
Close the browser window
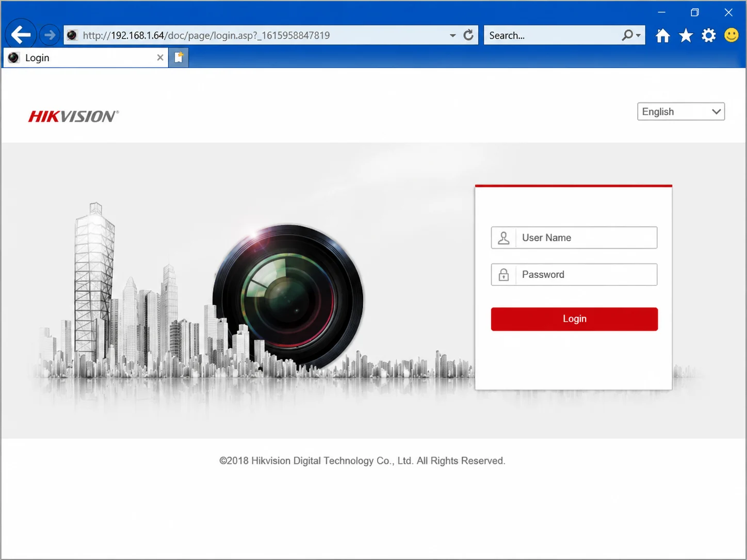pos(728,12)
